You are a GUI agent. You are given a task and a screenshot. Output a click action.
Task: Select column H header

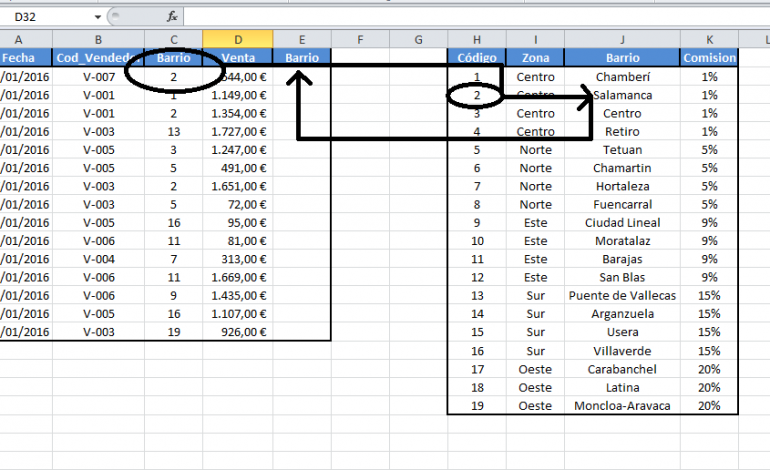click(x=477, y=39)
